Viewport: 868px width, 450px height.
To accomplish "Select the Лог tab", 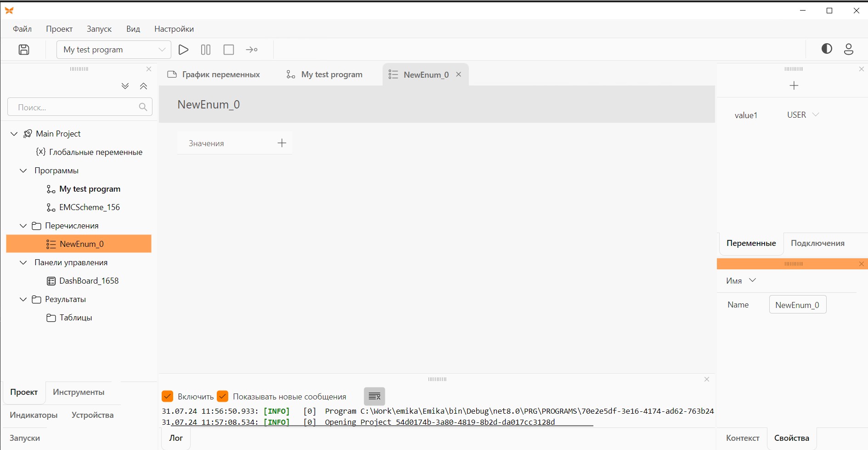I will [176, 438].
